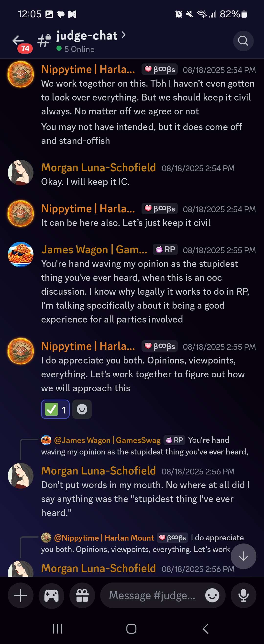
Task: Open the channel search magnifier
Action: pyautogui.click(x=243, y=41)
